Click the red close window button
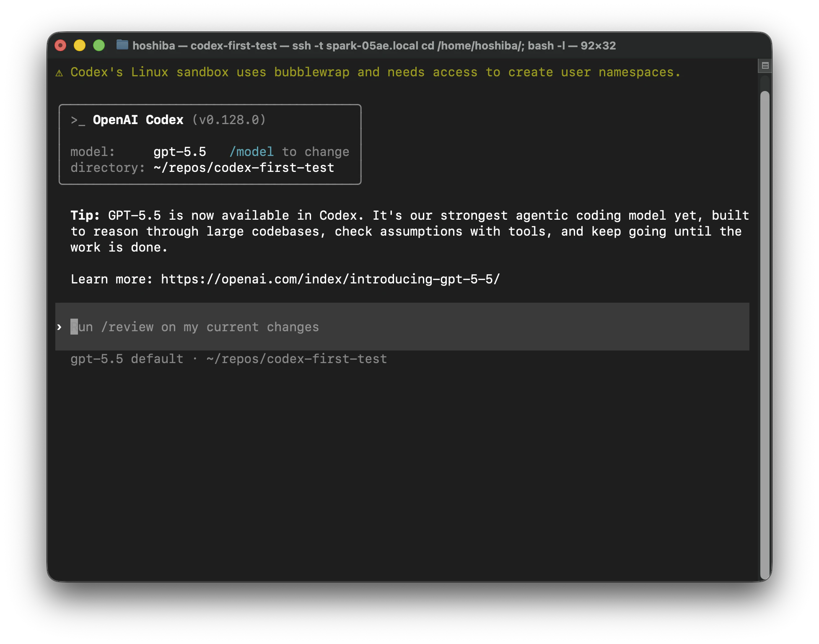This screenshot has width=819, height=644. [61, 45]
